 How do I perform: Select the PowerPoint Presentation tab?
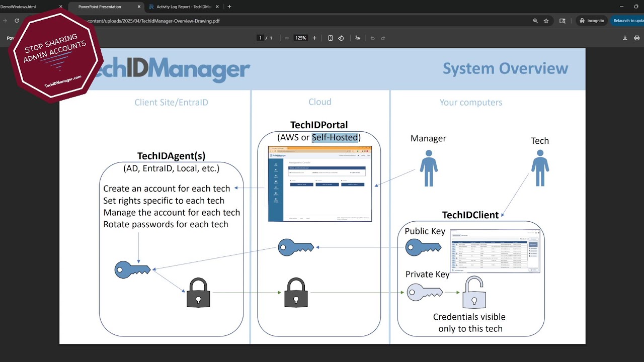pyautogui.click(x=106, y=7)
